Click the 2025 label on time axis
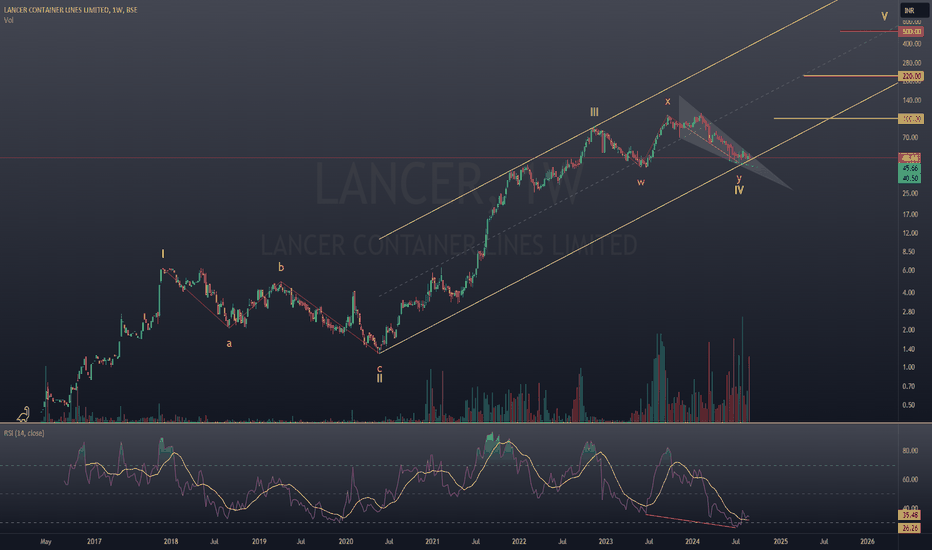 780,542
